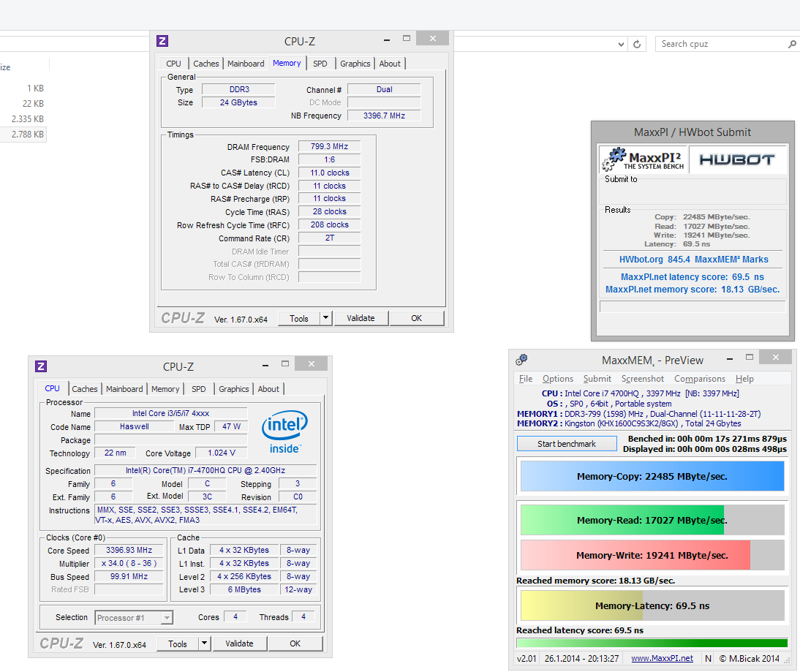Click the CPU-Z logo icon in CPU window title bar

tap(41, 366)
